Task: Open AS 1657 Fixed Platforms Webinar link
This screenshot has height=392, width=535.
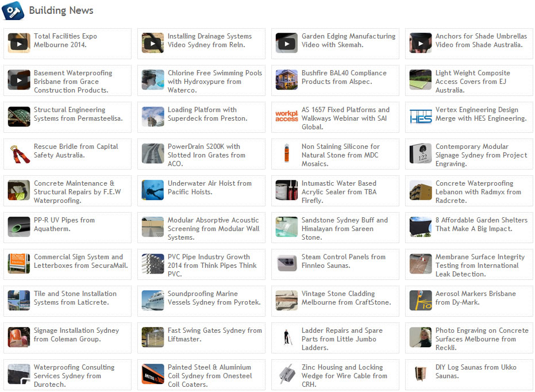Action: click(345, 118)
